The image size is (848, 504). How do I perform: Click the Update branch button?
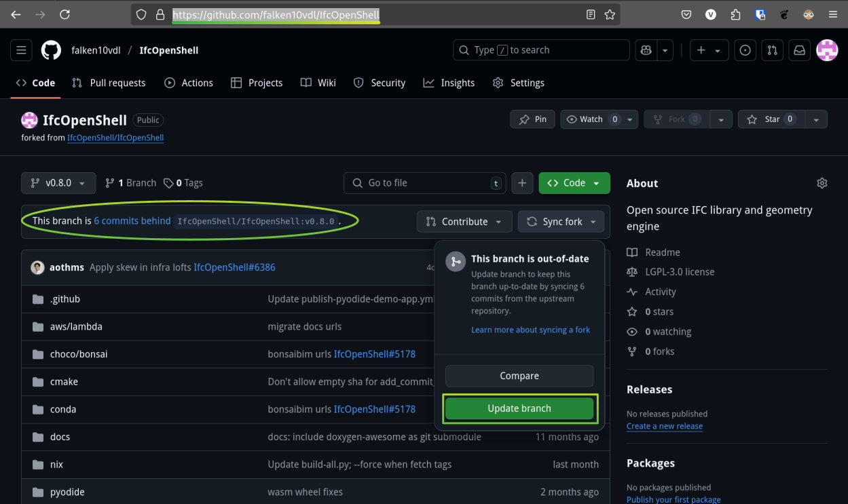(519, 408)
